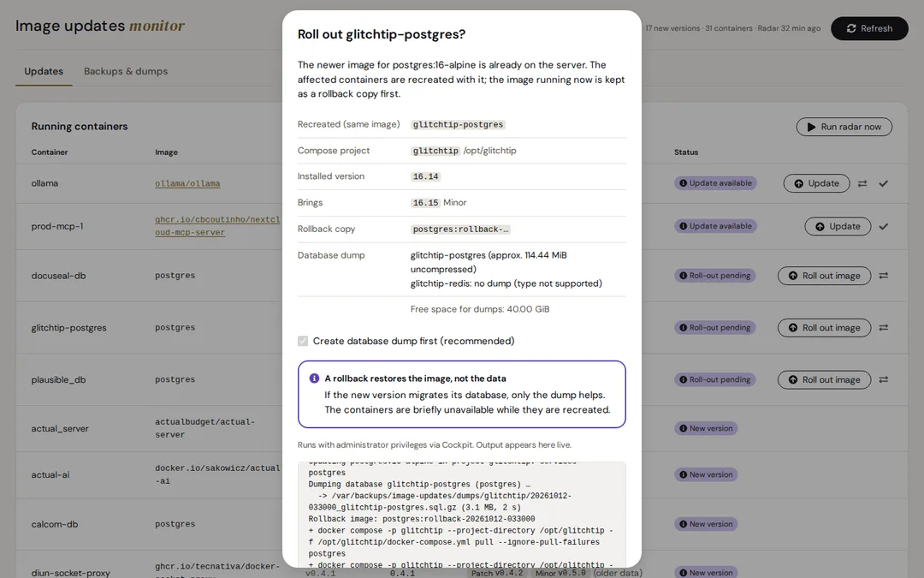Screen dimensions: 924x578
Task: Open the Backups & dumps tab
Action: [x=126, y=71]
